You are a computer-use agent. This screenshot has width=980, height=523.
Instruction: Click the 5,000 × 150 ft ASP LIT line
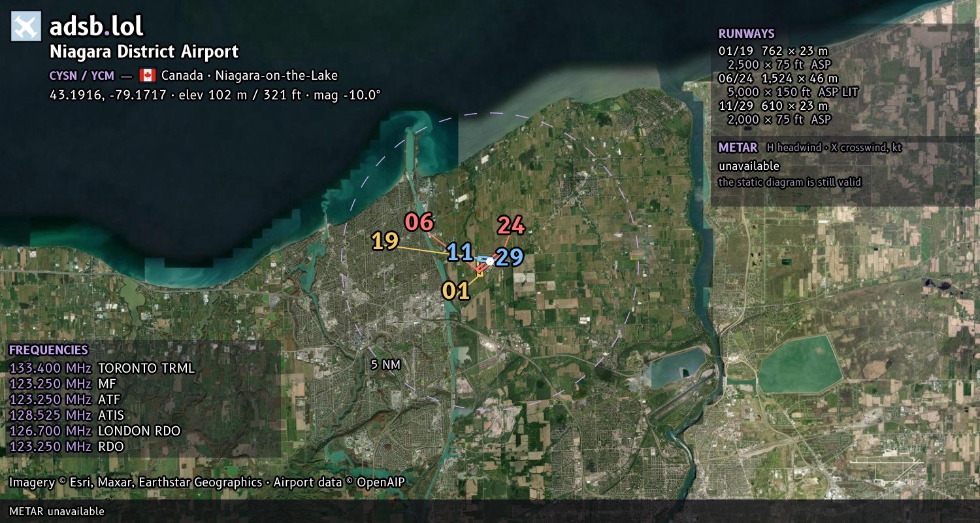pyautogui.click(x=792, y=92)
